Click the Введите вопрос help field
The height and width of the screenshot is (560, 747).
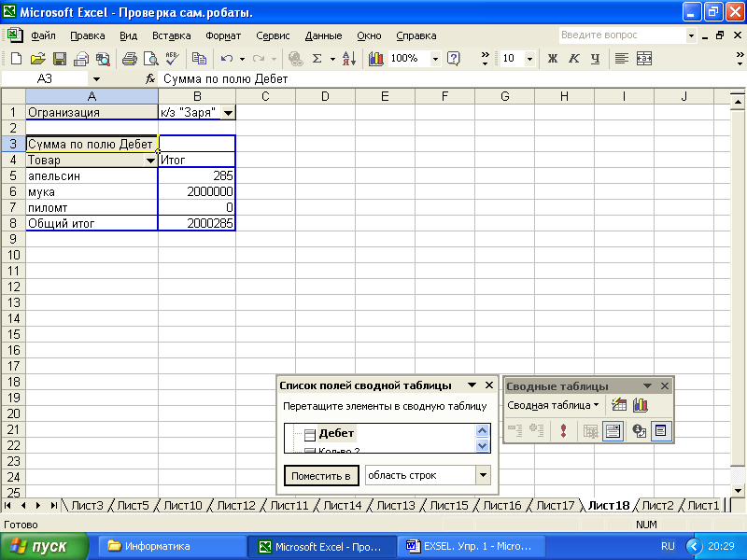pyautogui.click(x=622, y=35)
